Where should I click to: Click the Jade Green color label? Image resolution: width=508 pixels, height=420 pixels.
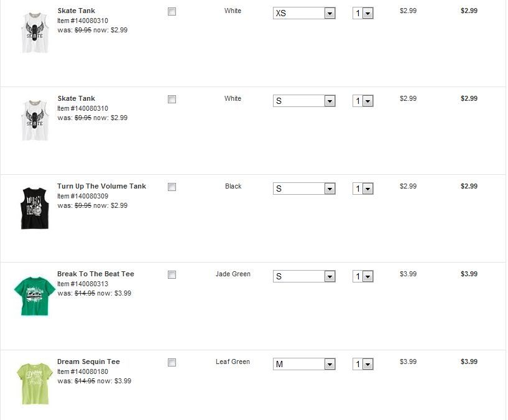[x=233, y=274]
